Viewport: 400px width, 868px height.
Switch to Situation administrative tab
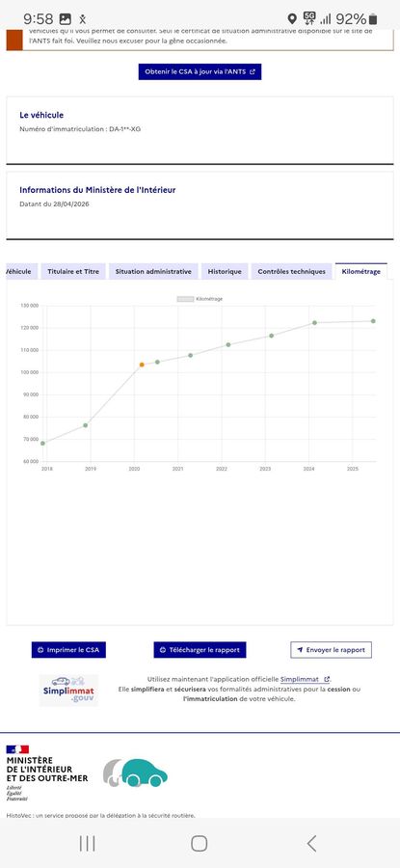[153, 271]
